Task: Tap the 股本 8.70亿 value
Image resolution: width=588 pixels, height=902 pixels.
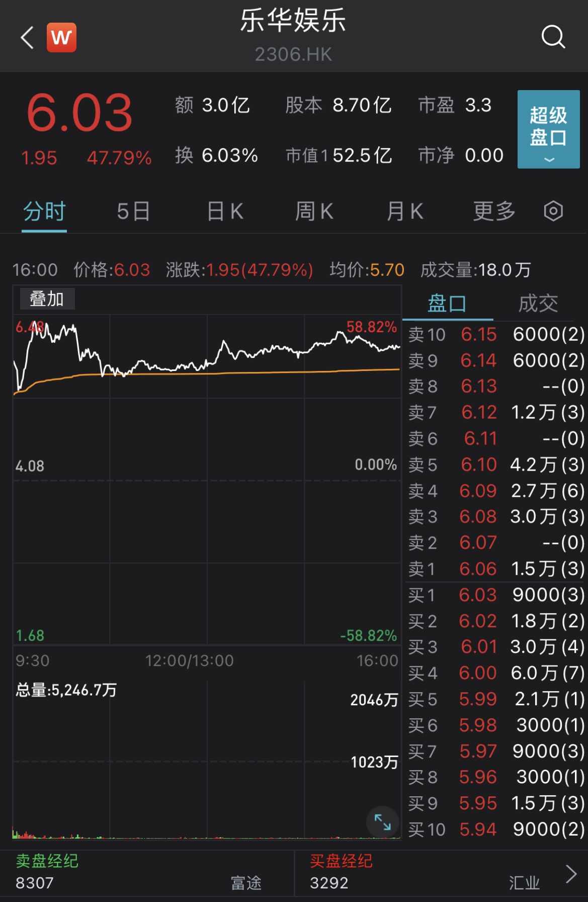Action: [x=338, y=105]
